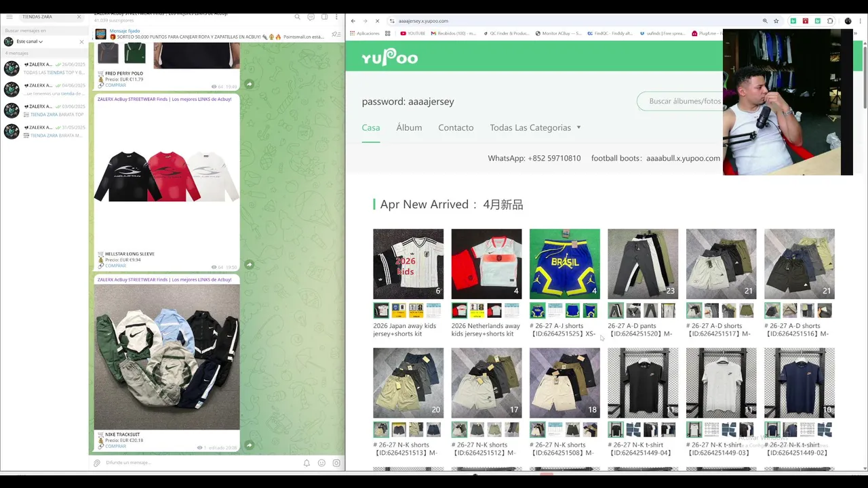868x488 pixels.
Task: Click the 'Buscar álbumes/fotos' search box
Action: tap(680, 102)
